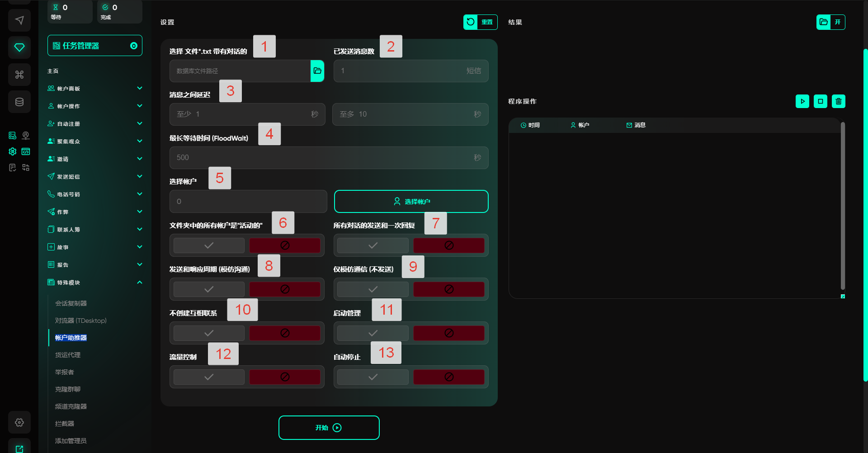The image size is (868, 453).
Task: Select 克隆群聊 in the sidebar
Action: point(68,389)
